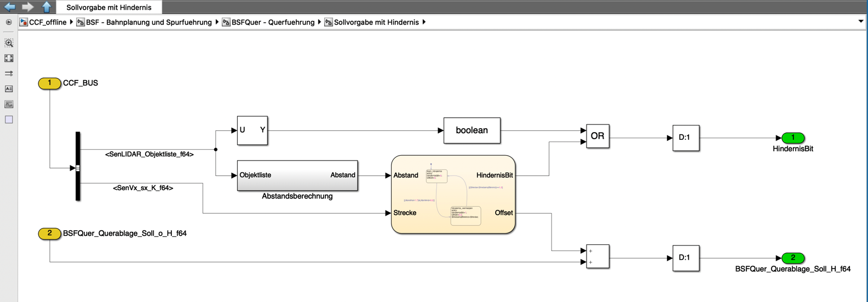Select the annotation text tool
This screenshot has height=302, width=868.
pyautogui.click(x=9, y=89)
